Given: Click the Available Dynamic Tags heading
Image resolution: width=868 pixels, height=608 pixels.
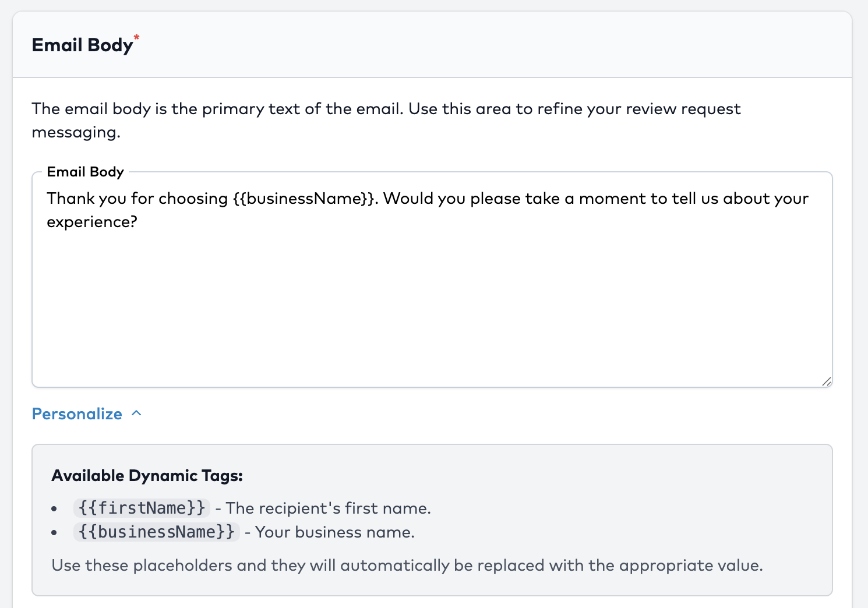Looking at the screenshot, I should (147, 476).
